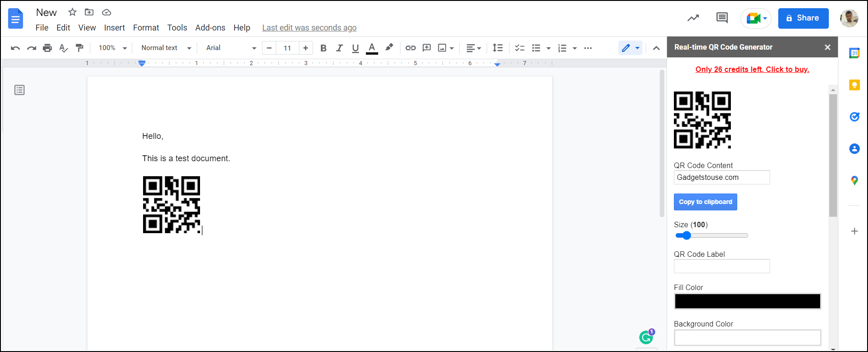Open the activity dashboard trend icon
Viewport: 868px width, 352px height.
point(693,18)
